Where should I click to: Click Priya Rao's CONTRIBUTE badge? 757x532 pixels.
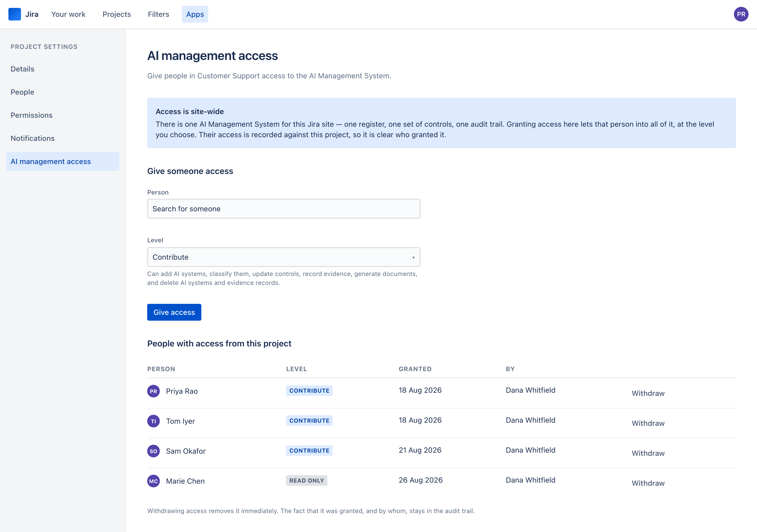(309, 391)
